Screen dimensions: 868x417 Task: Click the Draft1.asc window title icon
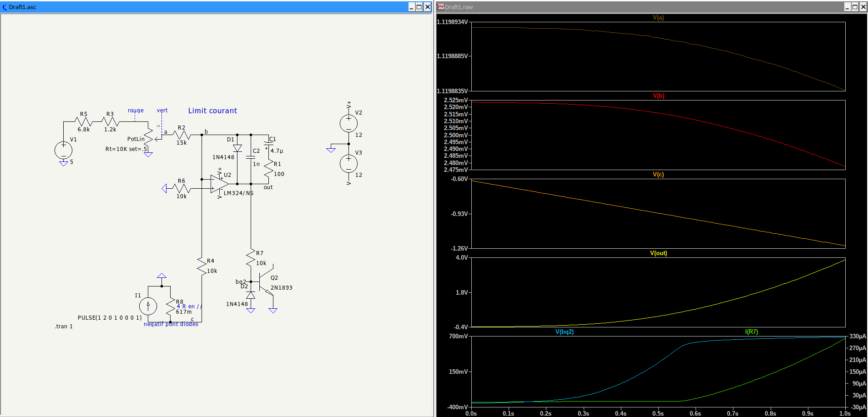click(x=5, y=7)
